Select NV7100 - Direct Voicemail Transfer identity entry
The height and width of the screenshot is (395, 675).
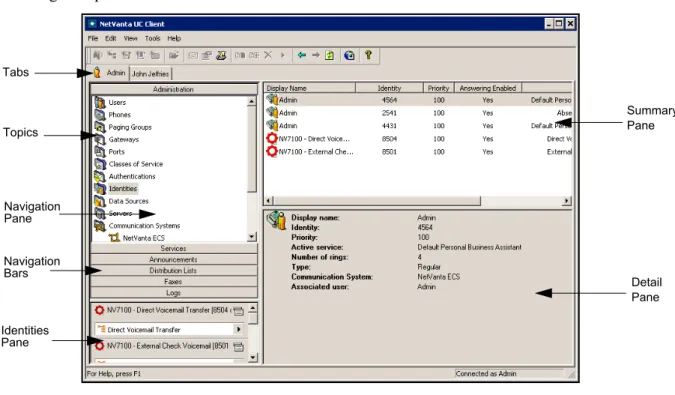pyautogui.click(x=169, y=310)
